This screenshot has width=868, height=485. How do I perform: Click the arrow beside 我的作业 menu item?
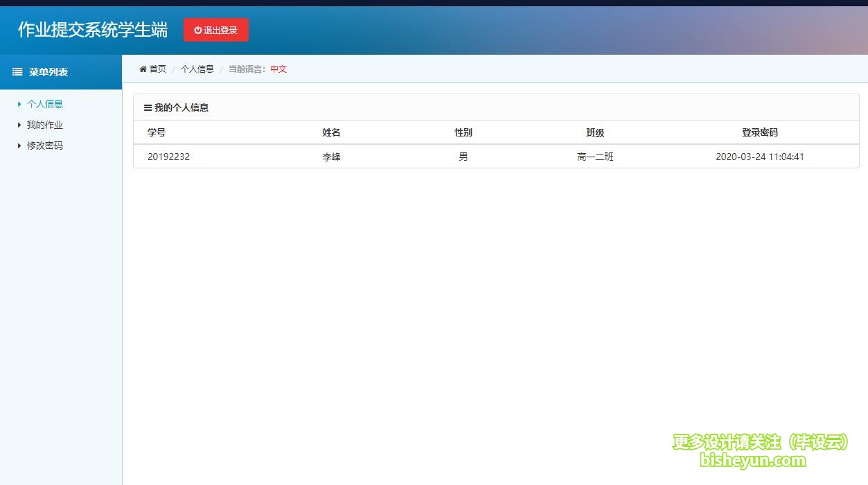[19, 125]
